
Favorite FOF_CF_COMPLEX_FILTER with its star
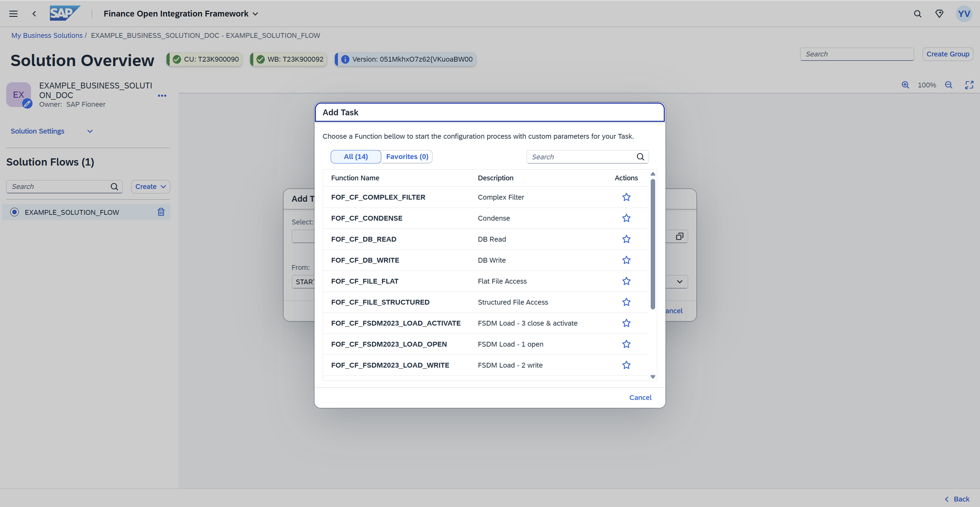tap(626, 197)
